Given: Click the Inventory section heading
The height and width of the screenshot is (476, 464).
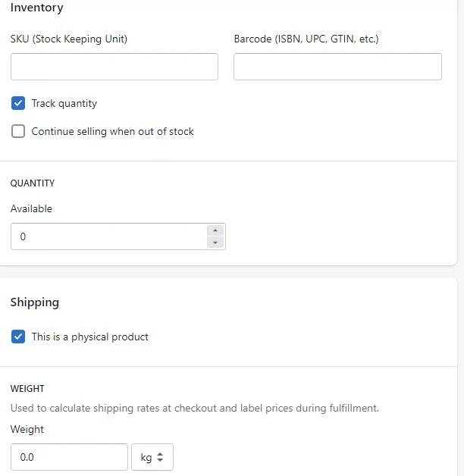Looking at the screenshot, I should (x=36, y=8).
